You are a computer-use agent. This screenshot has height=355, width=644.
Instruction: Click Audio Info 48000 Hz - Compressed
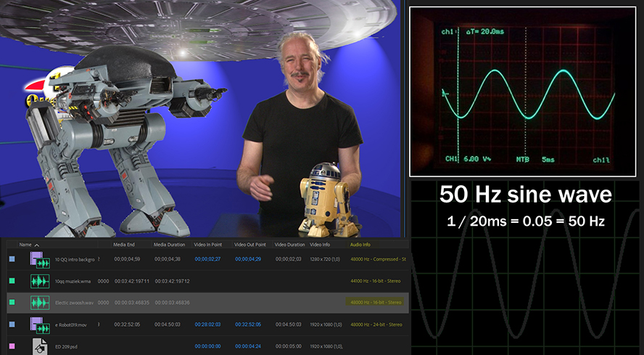tap(378, 260)
